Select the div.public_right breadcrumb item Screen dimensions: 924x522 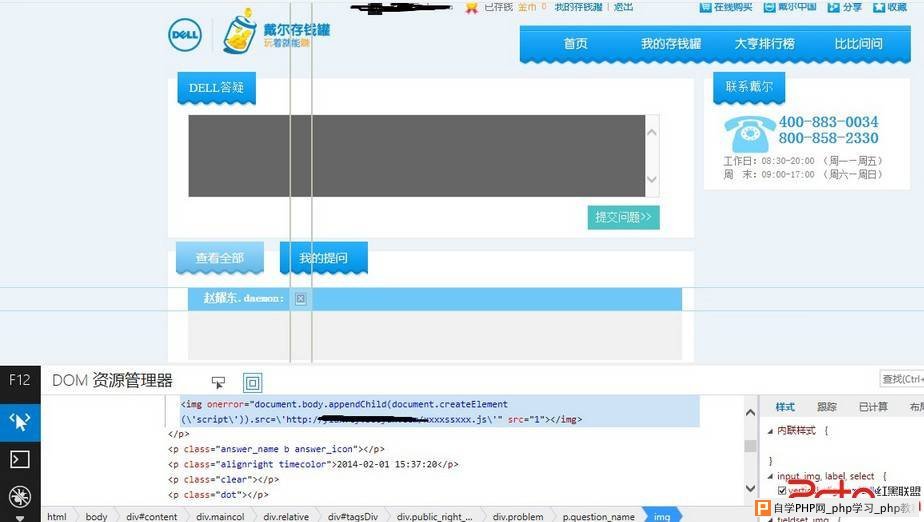[x=434, y=517]
